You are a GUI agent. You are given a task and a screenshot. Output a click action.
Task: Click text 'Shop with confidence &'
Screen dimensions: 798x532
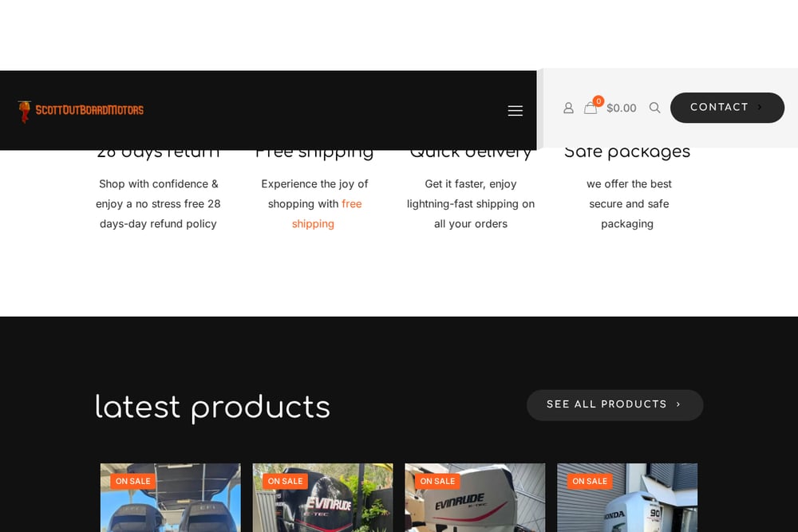point(158,183)
